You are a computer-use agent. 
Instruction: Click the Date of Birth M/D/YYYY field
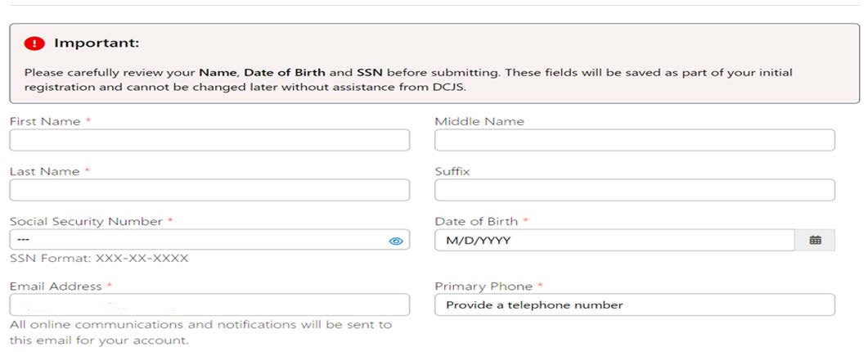pyautogui.click(x=614, y=240)
